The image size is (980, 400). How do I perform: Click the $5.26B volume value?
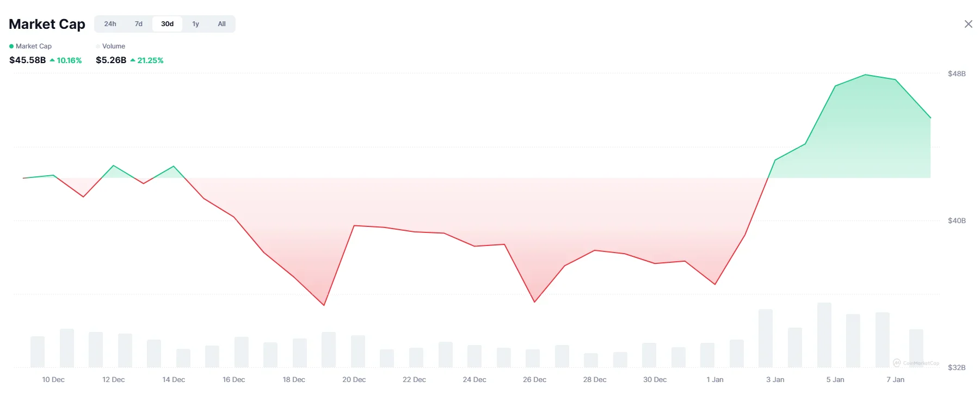click(111, 60)
